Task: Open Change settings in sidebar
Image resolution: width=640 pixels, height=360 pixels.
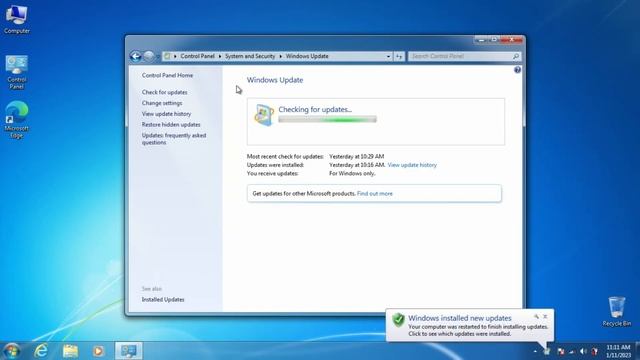Action: tap(162, 103)
